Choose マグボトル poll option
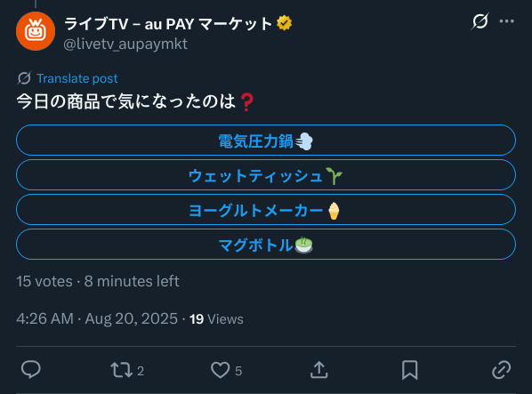The height and width of the screenshot is (394, 532). [266, 244]
